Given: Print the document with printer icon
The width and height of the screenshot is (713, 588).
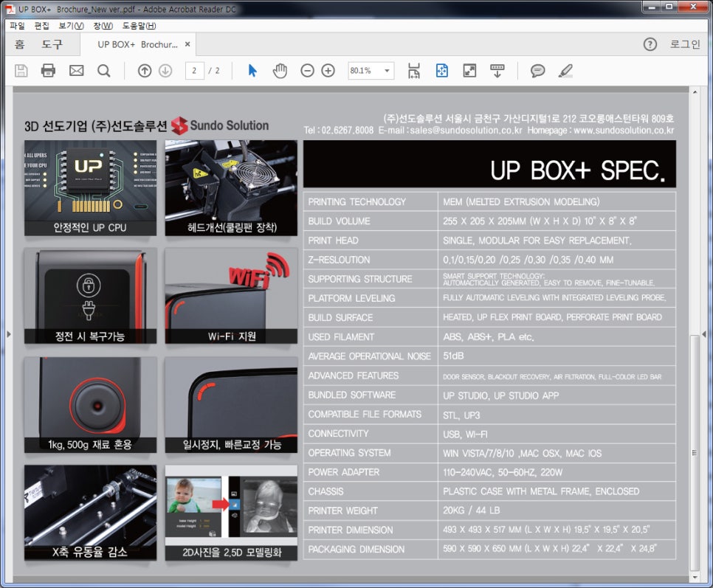Looking at the screenshot, I should (x=48, y=71).
